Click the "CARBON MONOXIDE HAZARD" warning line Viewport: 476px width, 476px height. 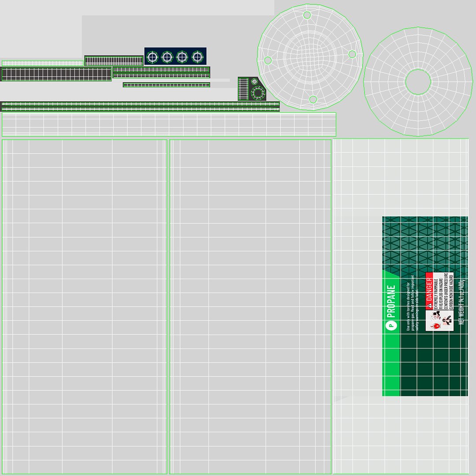click(x=451, y=292)
